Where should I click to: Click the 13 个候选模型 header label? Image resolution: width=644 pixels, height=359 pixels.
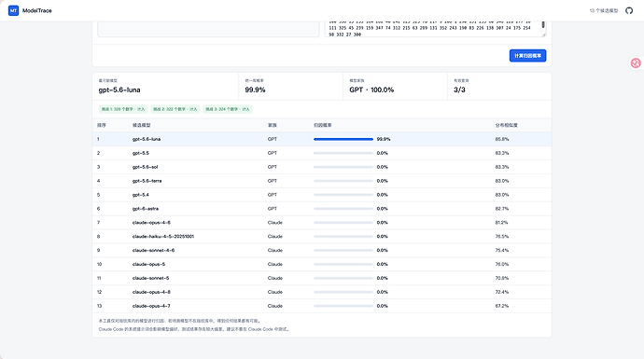(x=604, y=10)
